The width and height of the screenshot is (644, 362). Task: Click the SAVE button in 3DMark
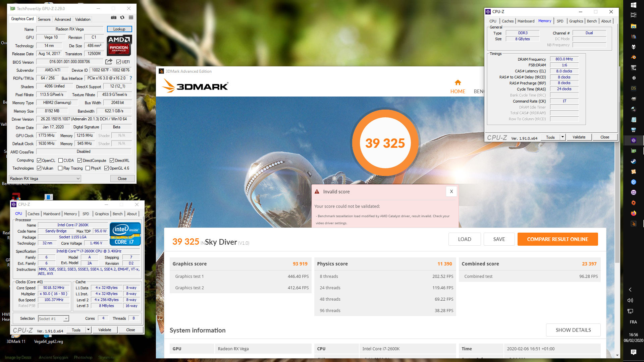(x=499, y=239)
